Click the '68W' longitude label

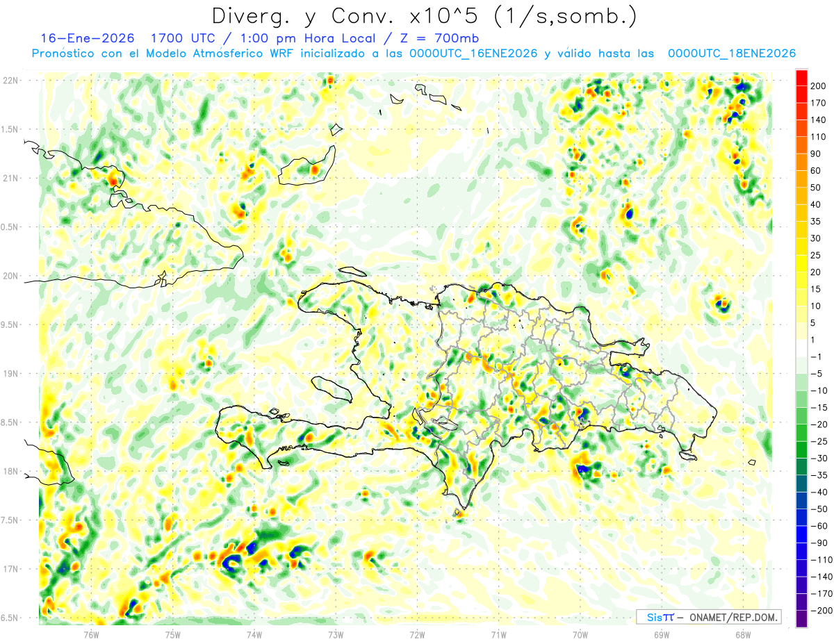tap(743, 634)
